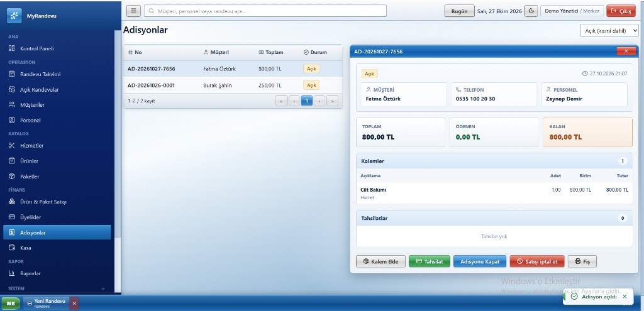Click the Kalan 800,00 TL card
Image resolution: width=644 pixels, height=311 pixels.
point(588,132)
